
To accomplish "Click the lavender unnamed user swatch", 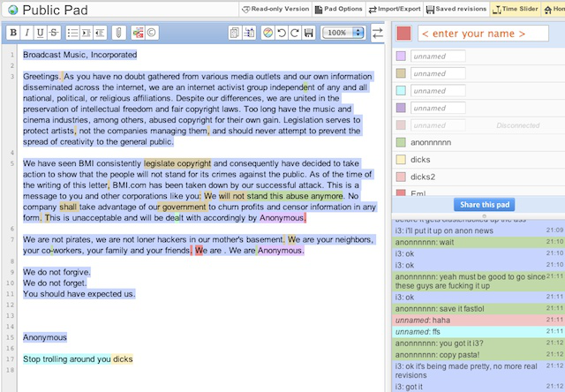I will point(401,56).
